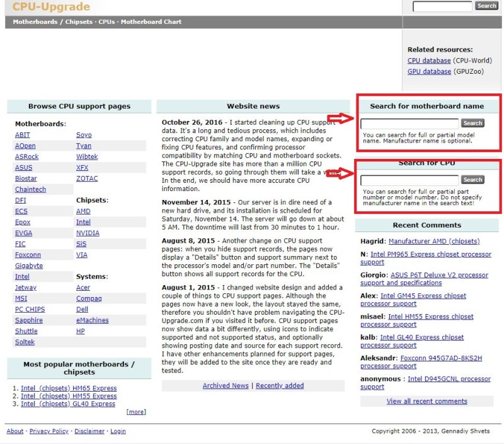Open SiS chipsets link

coord(81,244)
